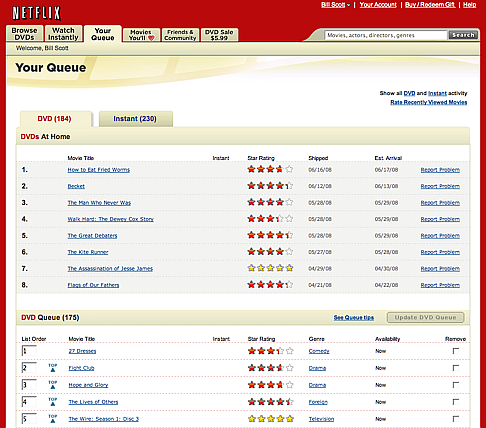The width and height of the screenshot is (486, 428).
Task: Open Your Account link
Action: [378, 5]
